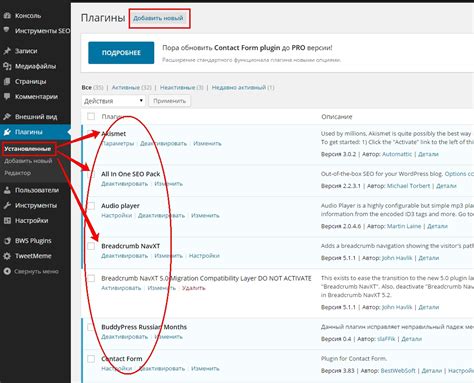The width and height of the screenshot is (474, 383).
Task: Click the Комментарии speech bubble icon
Action: point(7,97)
